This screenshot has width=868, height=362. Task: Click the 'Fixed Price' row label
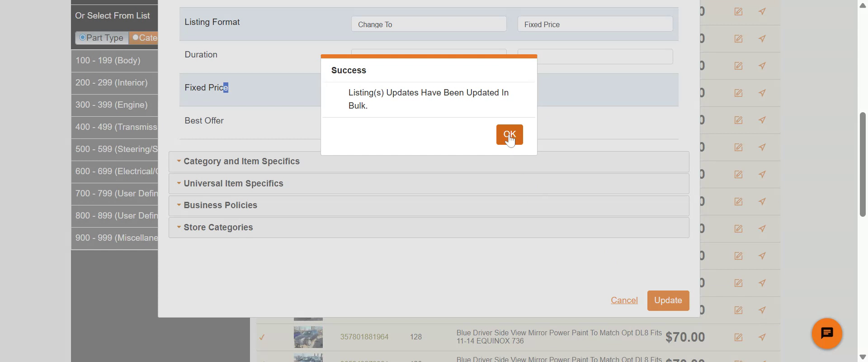coord(206,88)
